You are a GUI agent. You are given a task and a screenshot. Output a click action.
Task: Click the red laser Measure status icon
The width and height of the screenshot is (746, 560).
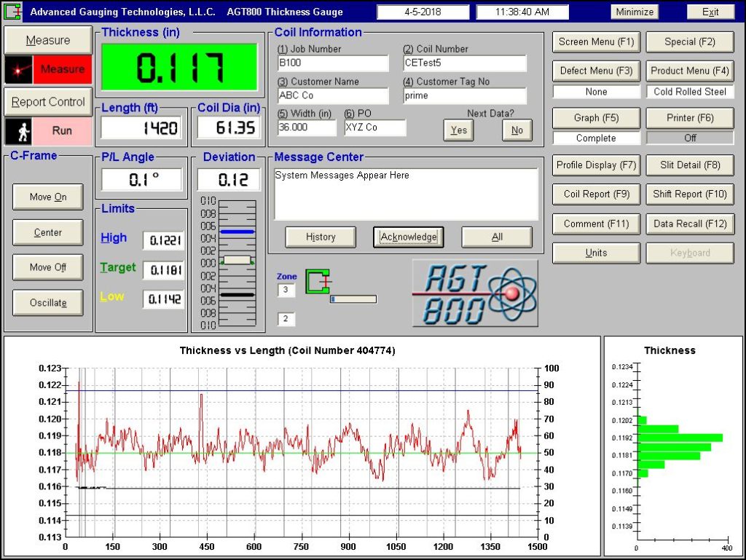17,69
